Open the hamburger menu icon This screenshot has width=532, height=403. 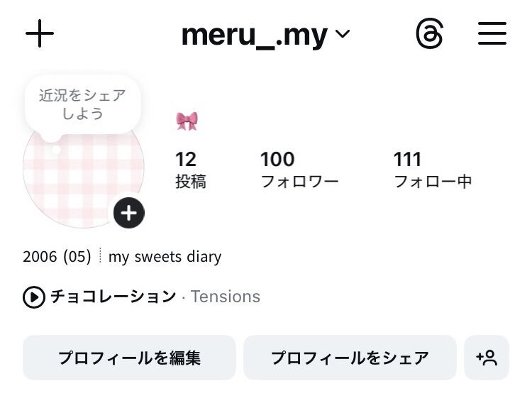[492, 34]
